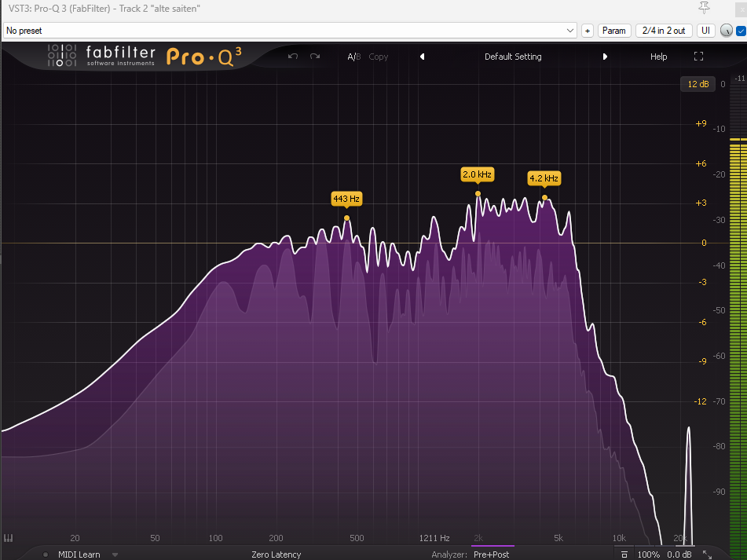Go to the next preset

tap(605, 57)
